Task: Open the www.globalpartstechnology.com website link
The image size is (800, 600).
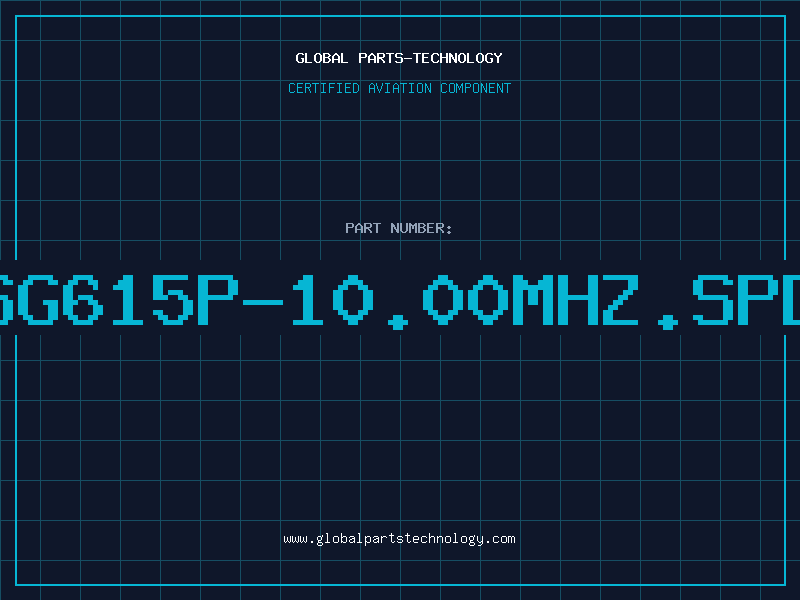Action: coord(399,539)
